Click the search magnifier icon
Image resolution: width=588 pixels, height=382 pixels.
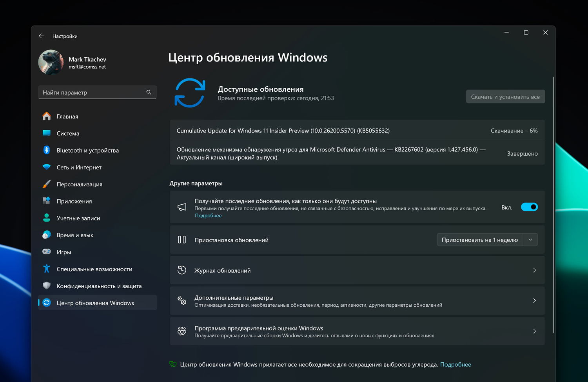click(149, 92)
